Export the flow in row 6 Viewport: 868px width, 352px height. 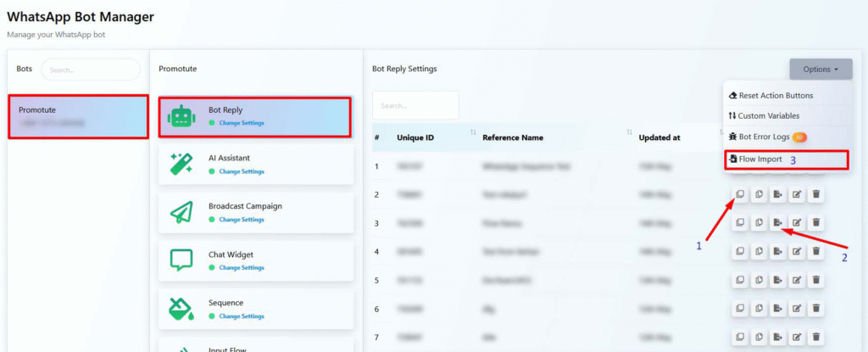click(x=778, y=308)
